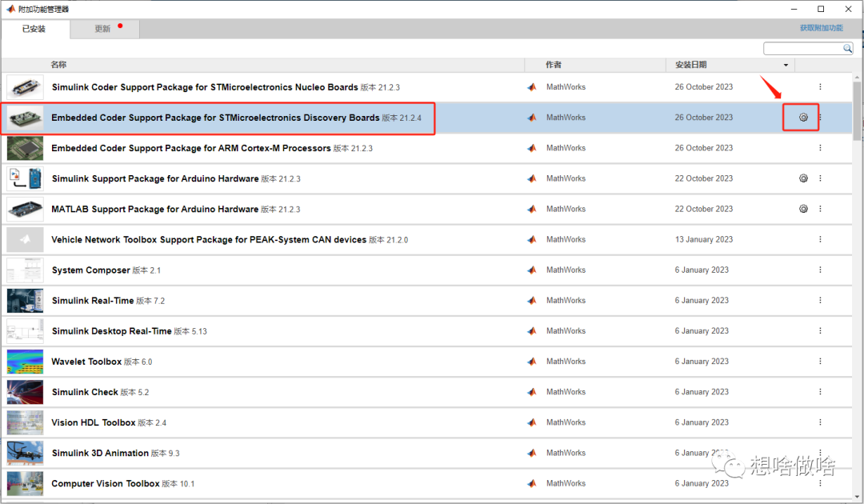Open options menu for Computer Vision Toolbox

click(820, 483)
